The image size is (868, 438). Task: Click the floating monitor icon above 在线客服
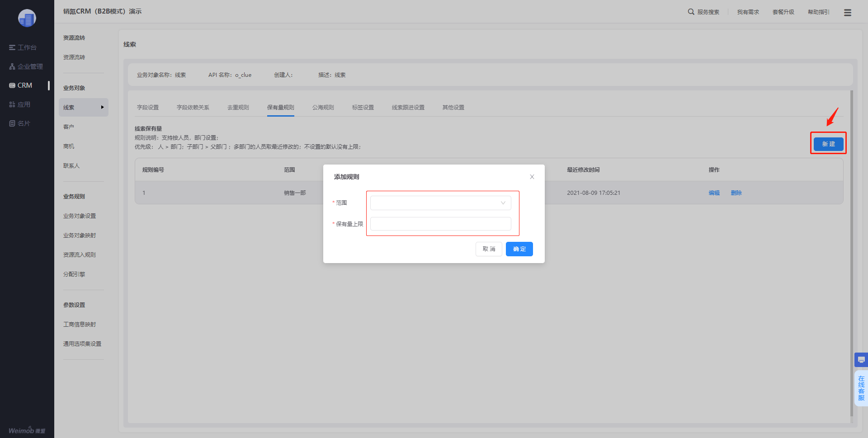click(861, 360)
